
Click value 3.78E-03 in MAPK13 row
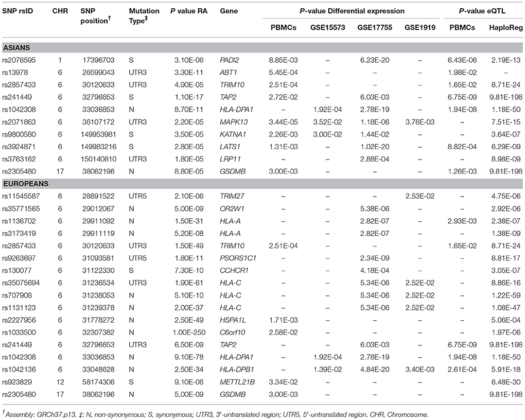click(x=420, y=122)
